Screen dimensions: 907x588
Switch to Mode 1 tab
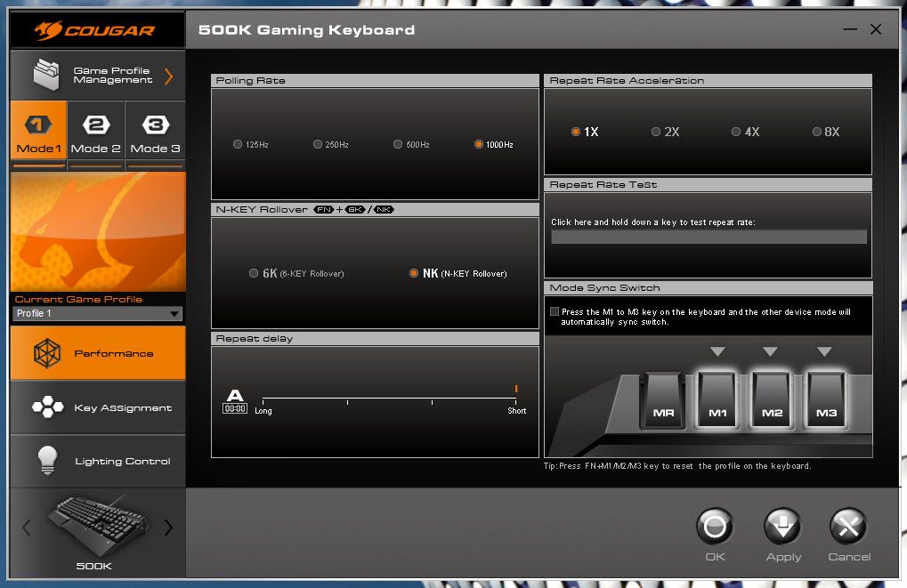click(39, 130)
